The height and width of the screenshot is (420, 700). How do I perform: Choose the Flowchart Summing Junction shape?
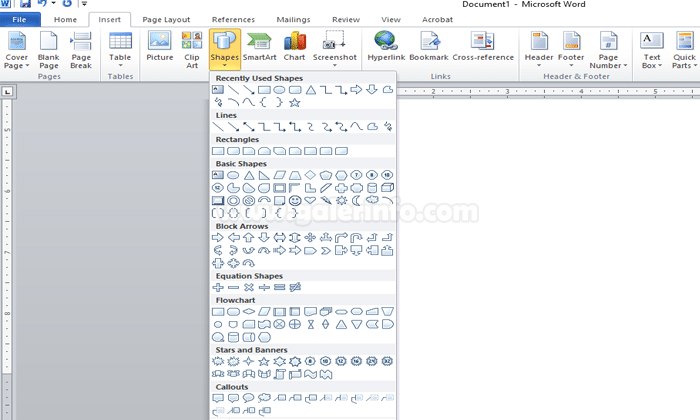[279, 324]
